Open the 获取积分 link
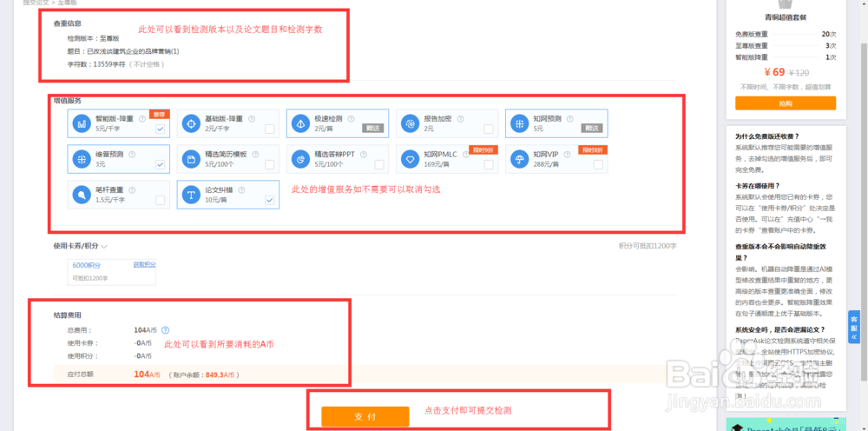 [x=144, y=264]
